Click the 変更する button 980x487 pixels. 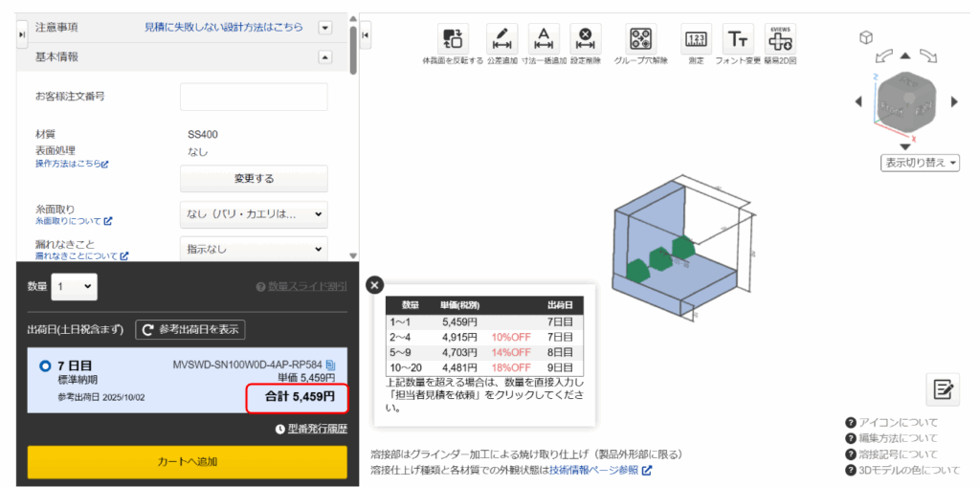tap(254, 179)
